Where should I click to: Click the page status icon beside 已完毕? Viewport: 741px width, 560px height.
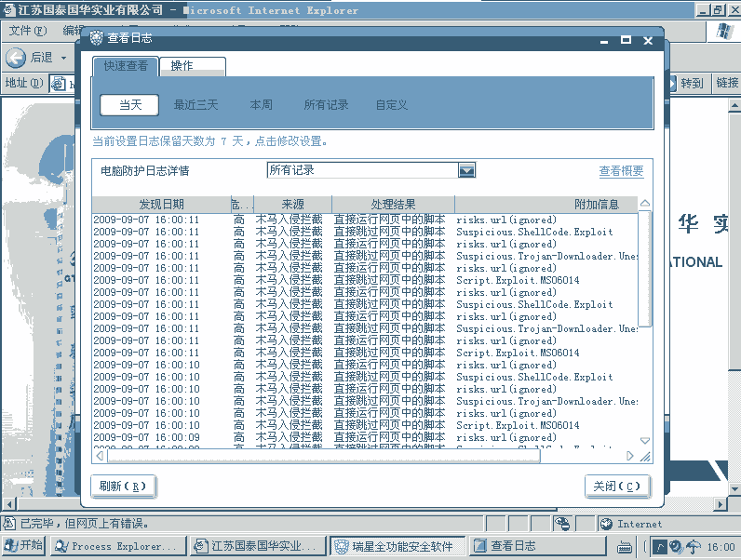tap(8, 523)
